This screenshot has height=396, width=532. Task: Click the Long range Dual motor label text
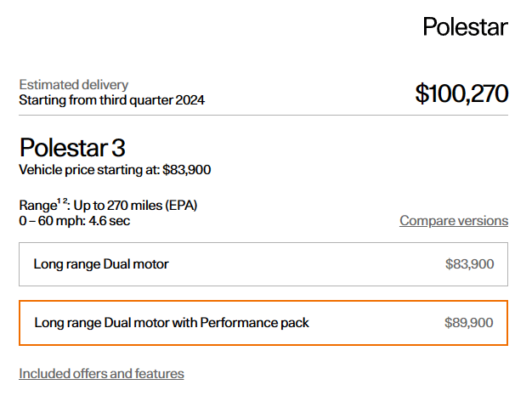101,264
